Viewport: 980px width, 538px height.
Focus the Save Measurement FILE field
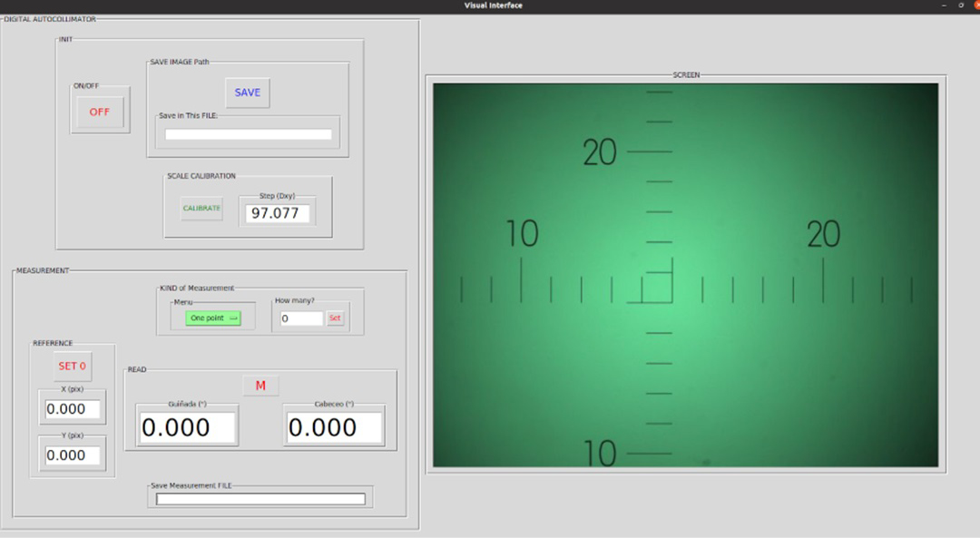coord(260,499)
